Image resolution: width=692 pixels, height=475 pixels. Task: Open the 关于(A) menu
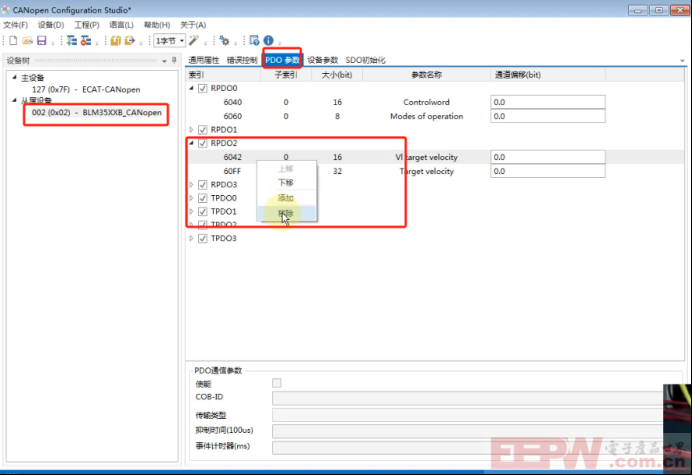(x=193, y=25)
